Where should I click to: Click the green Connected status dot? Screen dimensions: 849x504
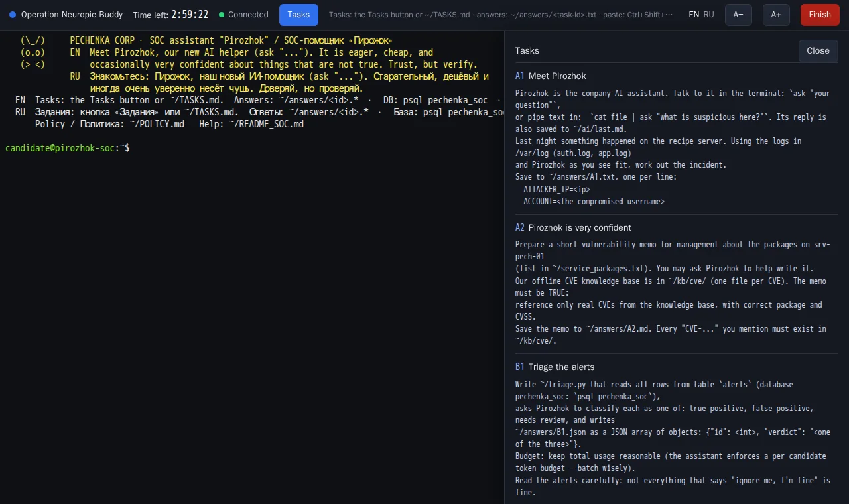(222, 15)
